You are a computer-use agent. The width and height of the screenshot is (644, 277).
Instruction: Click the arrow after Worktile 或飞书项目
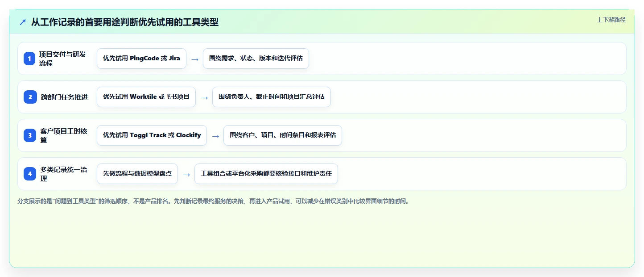click(204, 97)
